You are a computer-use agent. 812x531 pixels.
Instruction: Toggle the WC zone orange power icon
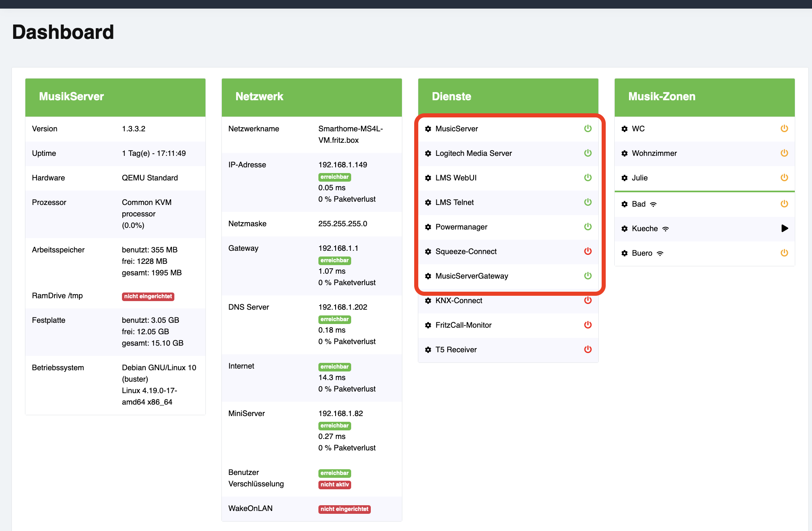784,128
